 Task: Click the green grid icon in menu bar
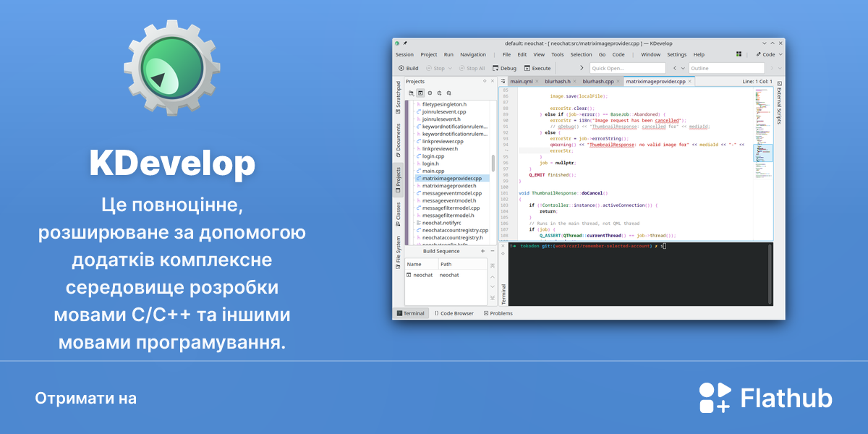pos(739,54)
